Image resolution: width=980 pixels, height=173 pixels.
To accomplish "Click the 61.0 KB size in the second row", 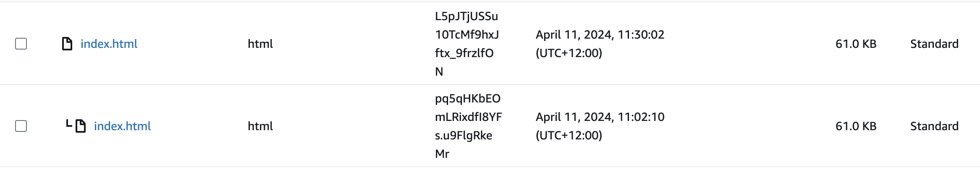I will click(x=856, y=126).
